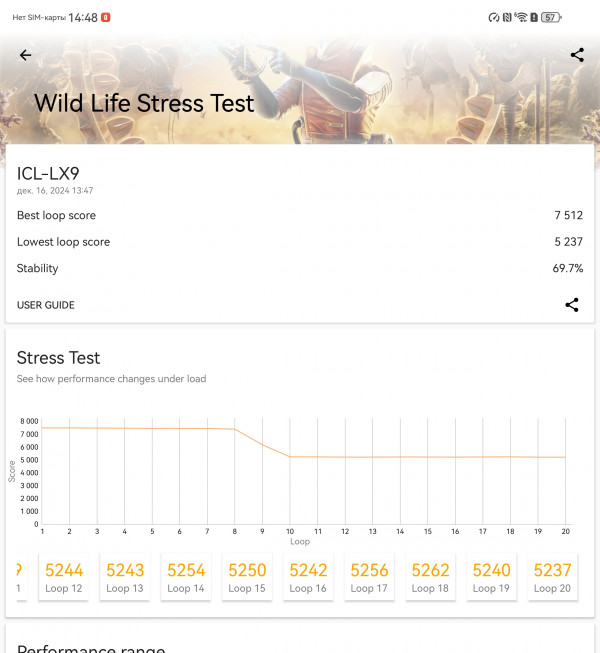600x653 pixels.
Task: Open the USER GUIDE link
Action: point(46,305)
